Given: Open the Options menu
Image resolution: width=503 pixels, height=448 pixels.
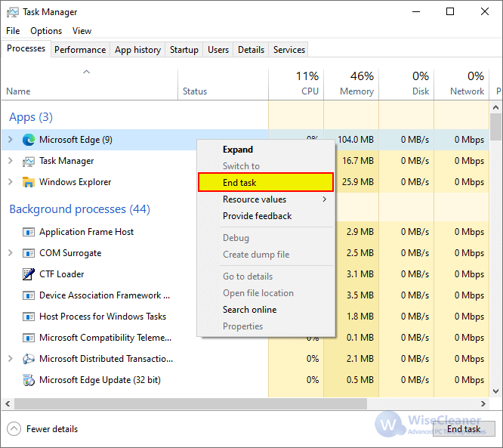Looking at the screenshot, I should (x=46, y=31).
